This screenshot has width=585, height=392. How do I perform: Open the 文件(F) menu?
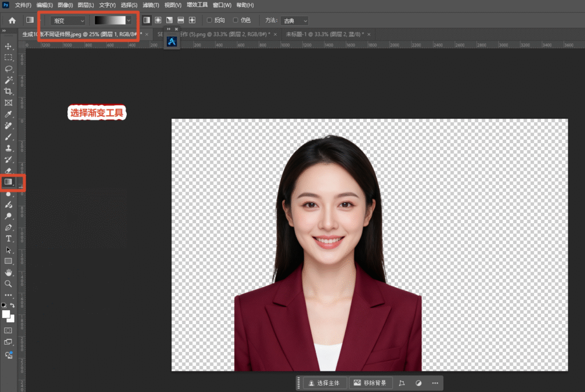pyautogui.click(x=23, y=5)
